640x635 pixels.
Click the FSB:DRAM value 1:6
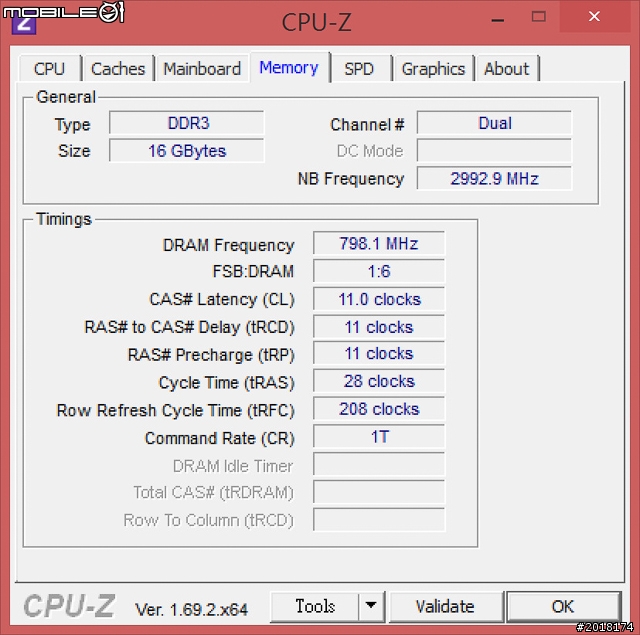pos(379,271)
